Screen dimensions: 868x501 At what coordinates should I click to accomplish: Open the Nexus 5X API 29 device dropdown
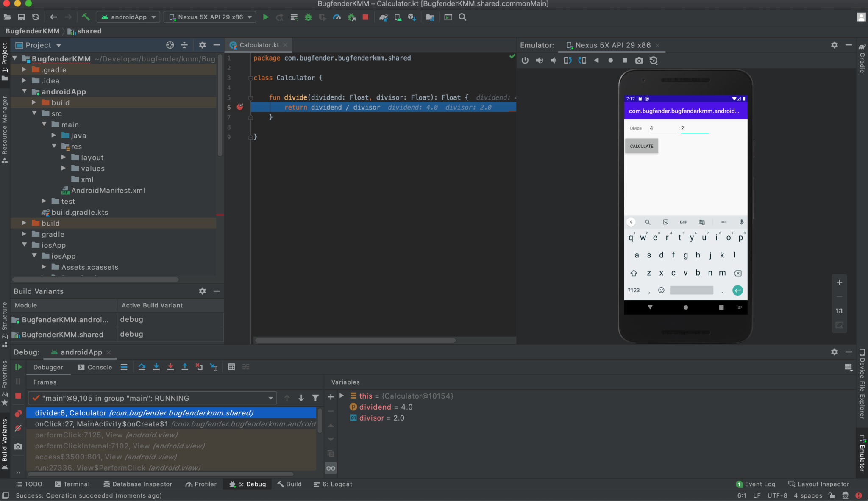209,17
